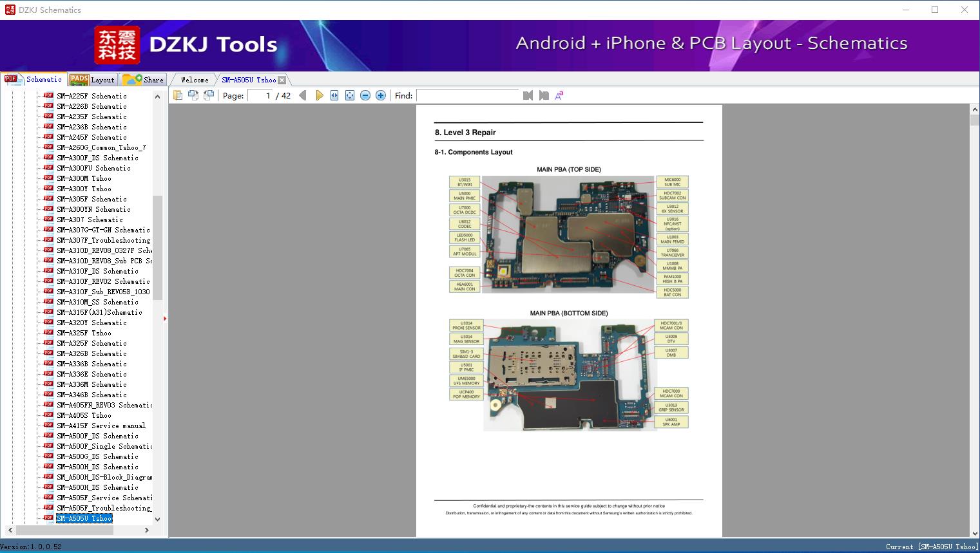Go to previous page arrow
This screenshot has width=980, height=553.
click(303, 95)
